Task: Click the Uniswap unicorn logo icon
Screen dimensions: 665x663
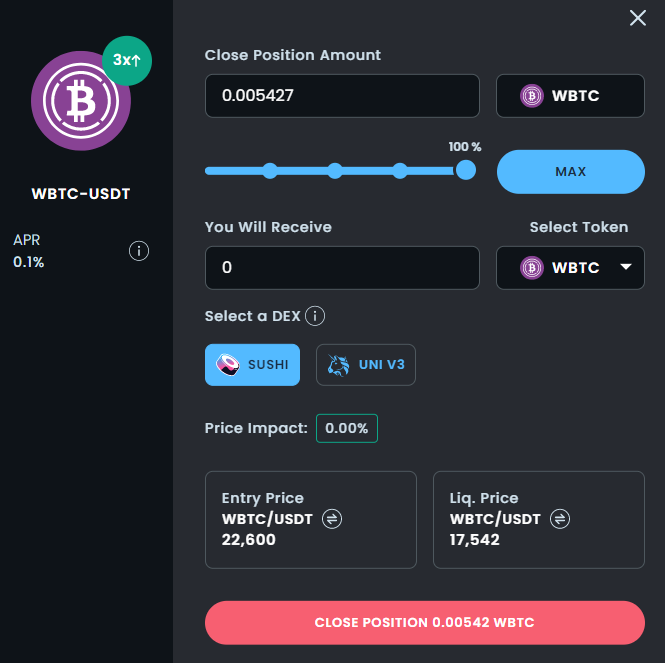Action: click(338, 365)
